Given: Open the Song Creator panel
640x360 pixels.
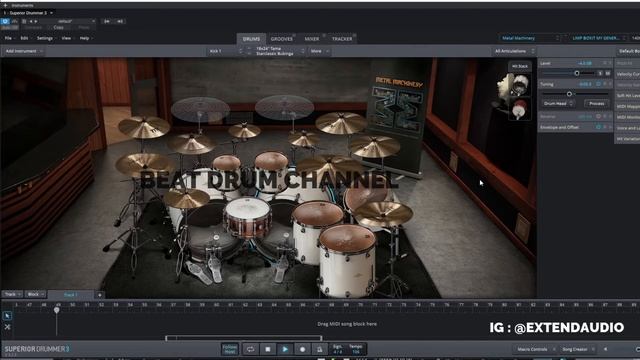Looking at the screenshot, I should coord(577,349).
